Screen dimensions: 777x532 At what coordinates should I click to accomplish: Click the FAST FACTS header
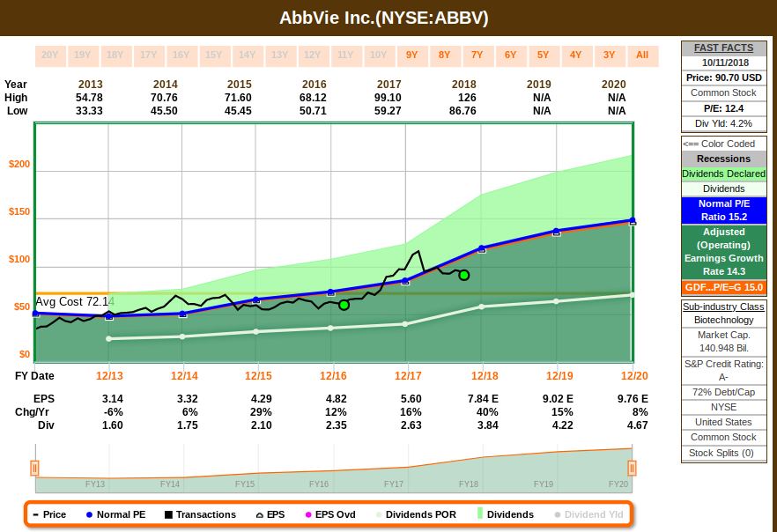(x=723, y=48)
